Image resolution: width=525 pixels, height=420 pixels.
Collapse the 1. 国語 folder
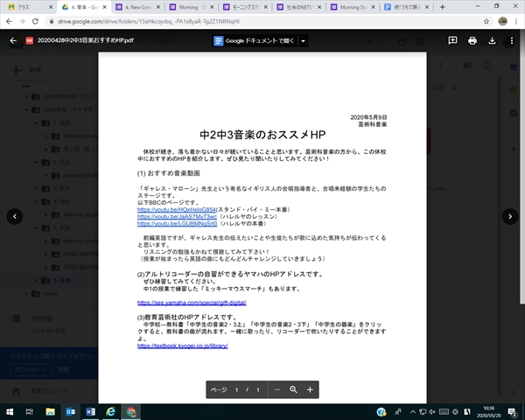click(x=36, y=122)
